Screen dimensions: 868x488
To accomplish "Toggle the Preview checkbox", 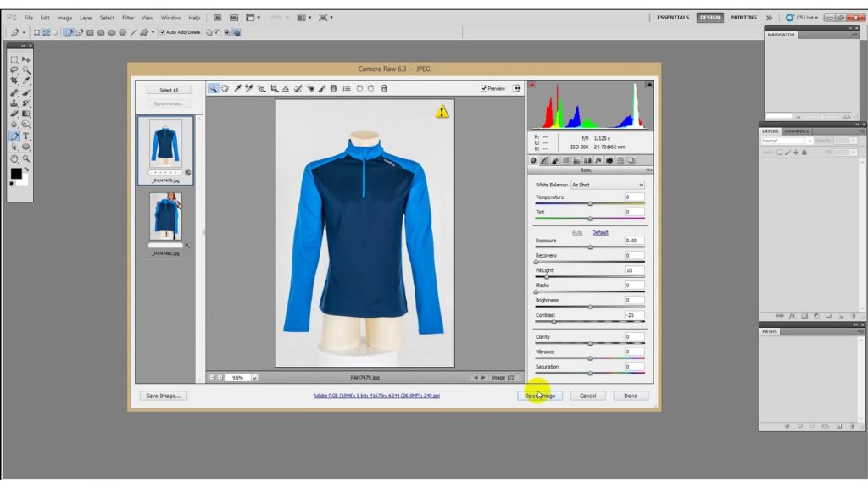I will click(x=483, y=87).
